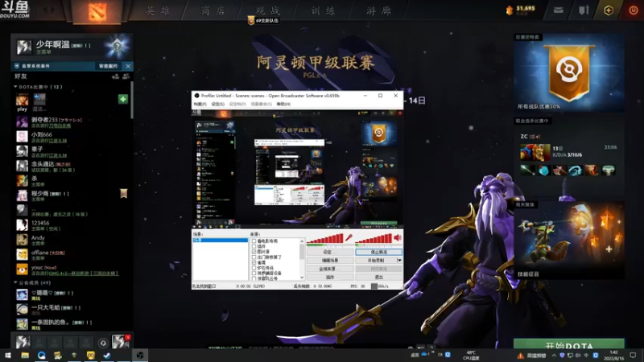Open the 帮助(H) menu in OBS
Viewport: 644px width, 362px height.
(283, 105)
